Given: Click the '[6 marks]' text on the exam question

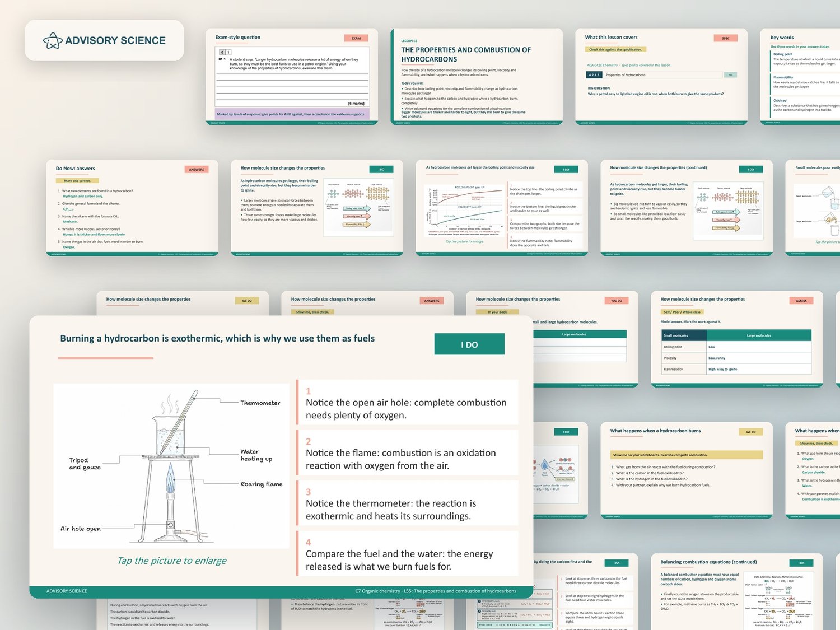Looking at the screenshot, I should (356, 104).
